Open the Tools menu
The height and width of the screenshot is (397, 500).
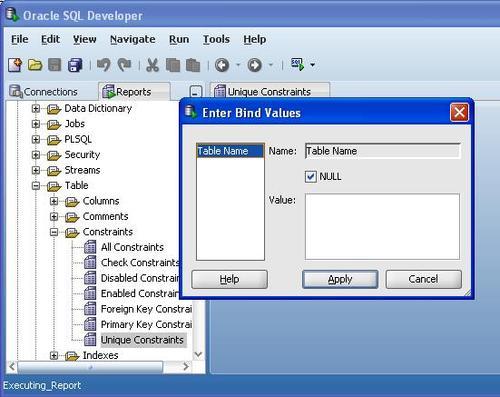pyautogui.click(x=216, y=39)
